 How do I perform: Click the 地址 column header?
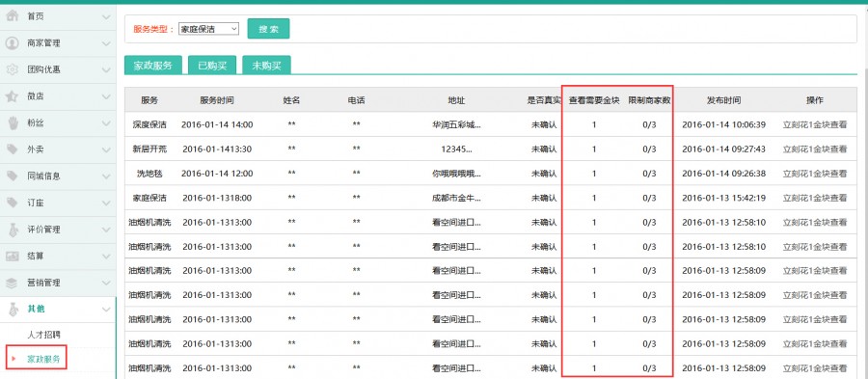[457, 100]
